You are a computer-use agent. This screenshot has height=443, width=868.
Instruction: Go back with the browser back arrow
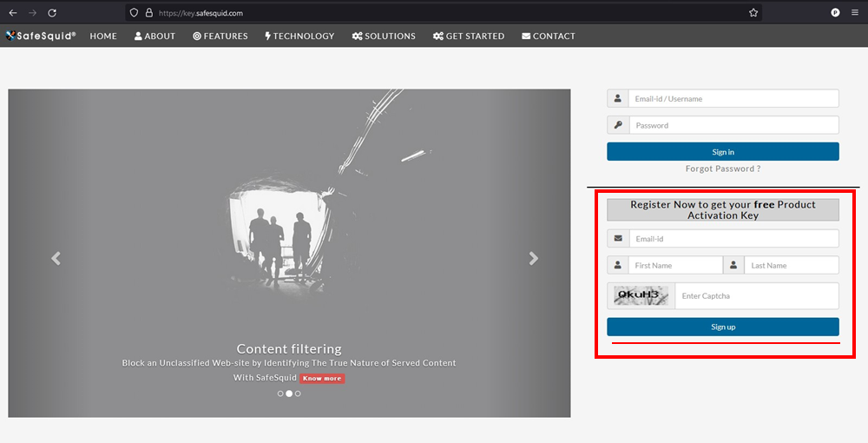tap(13, 13)
